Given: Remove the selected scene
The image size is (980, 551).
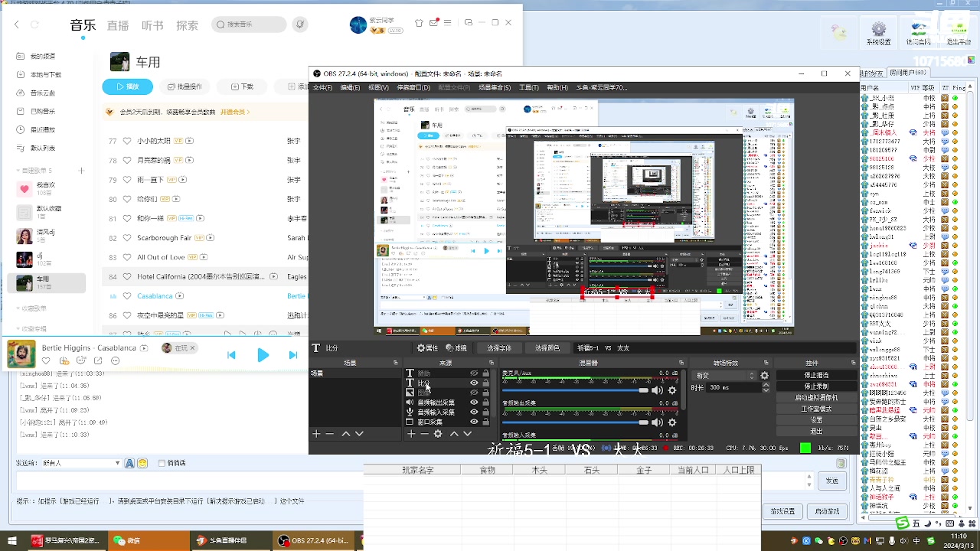Looking at the screenshot, I should (x=330, y=434).
